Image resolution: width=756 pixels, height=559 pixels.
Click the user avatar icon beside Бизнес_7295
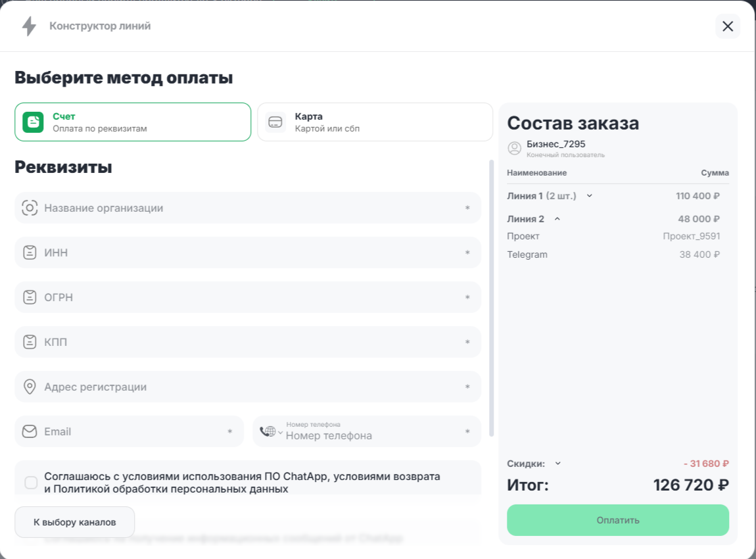(515, 149)
